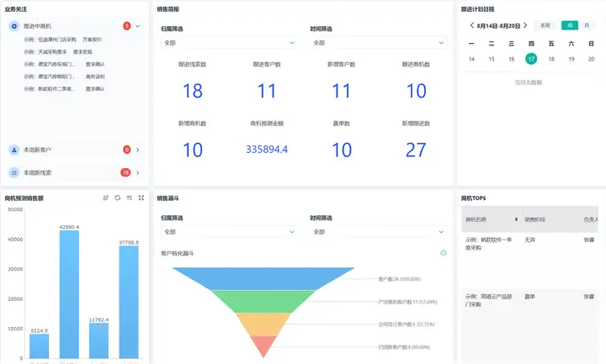Click the red badge showing 0
The height and width of the screenshot is (364, 606).
click(127, 150)
